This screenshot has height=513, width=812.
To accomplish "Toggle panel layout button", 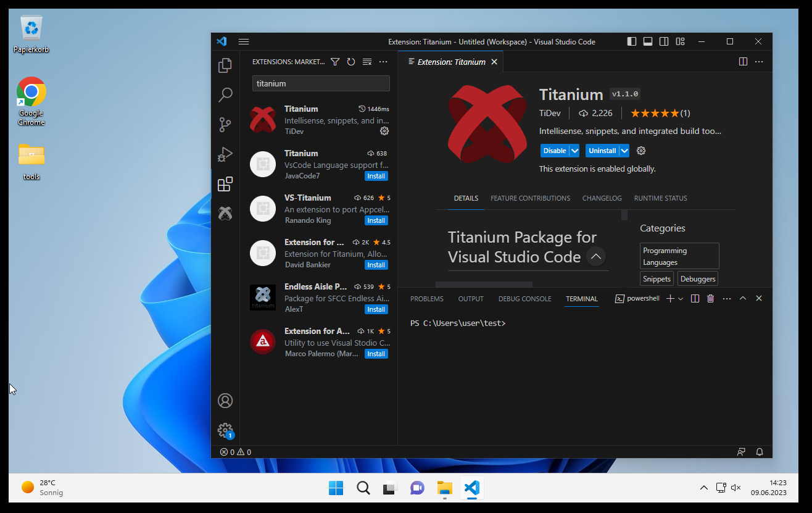I will coord(648,41).
